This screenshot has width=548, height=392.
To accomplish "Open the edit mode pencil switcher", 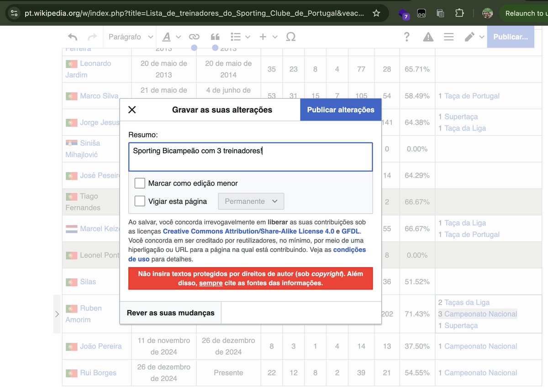I will [474, 37].
